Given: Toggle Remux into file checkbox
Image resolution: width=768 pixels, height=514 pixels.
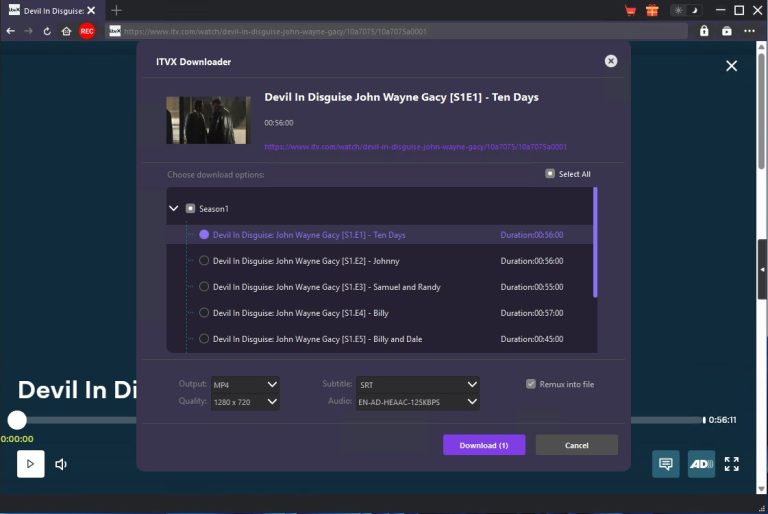Looking at the screenshot, I should coord(530,384).
